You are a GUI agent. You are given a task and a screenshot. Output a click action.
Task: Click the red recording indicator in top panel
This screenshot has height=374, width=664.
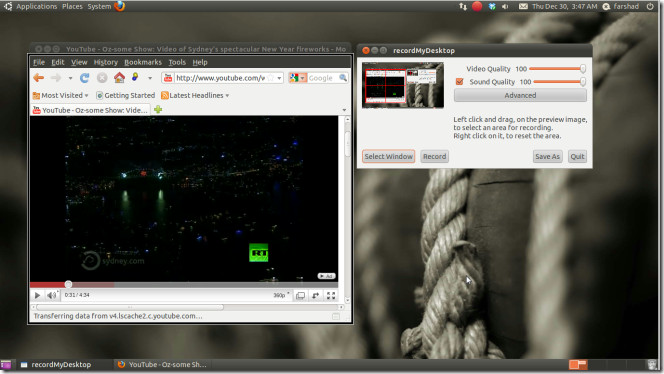pyautogui.click(x=477, y=6)
